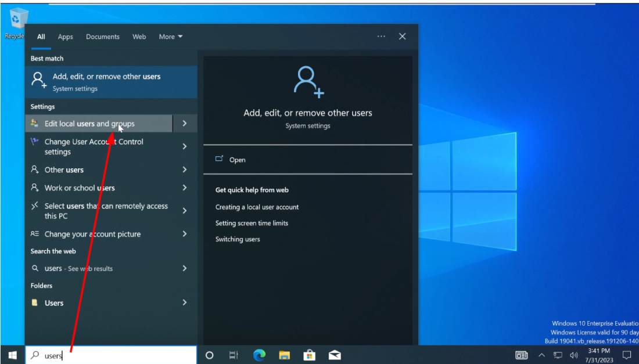Open the Creating a local user account link
The width and height of the screenshot is (639, 364).
tap(257, 207)
